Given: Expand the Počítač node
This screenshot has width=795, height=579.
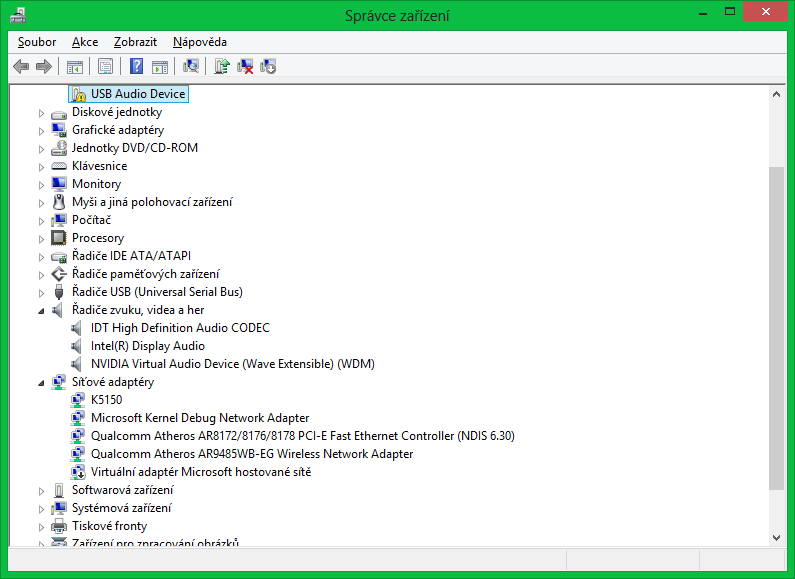Looking at the screenshot, I should pos(42,221).
